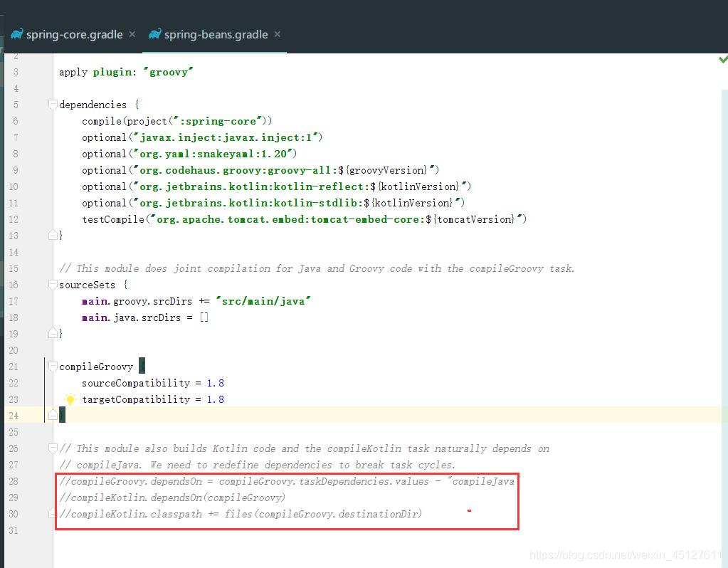This screenshot has width=728, height=568.
Task: Click kotlinVersion in the kotlin-stdlib line
Action: tap(413, 203)
